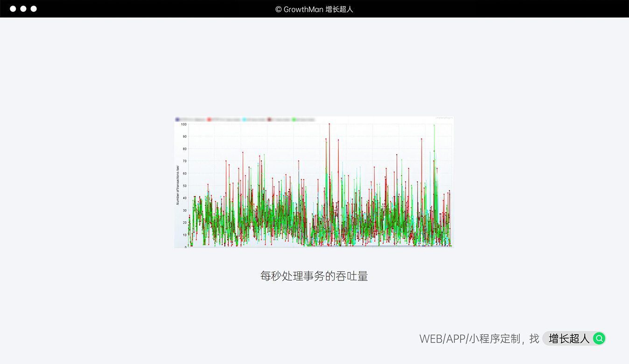Click the 每秒处理事务的吞吐量 caption

[x=314, y=276]
